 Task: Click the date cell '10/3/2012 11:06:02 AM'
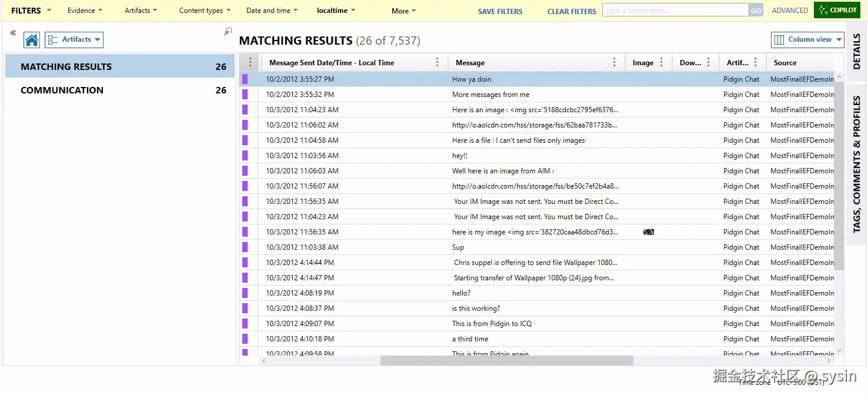pos(302,125)
